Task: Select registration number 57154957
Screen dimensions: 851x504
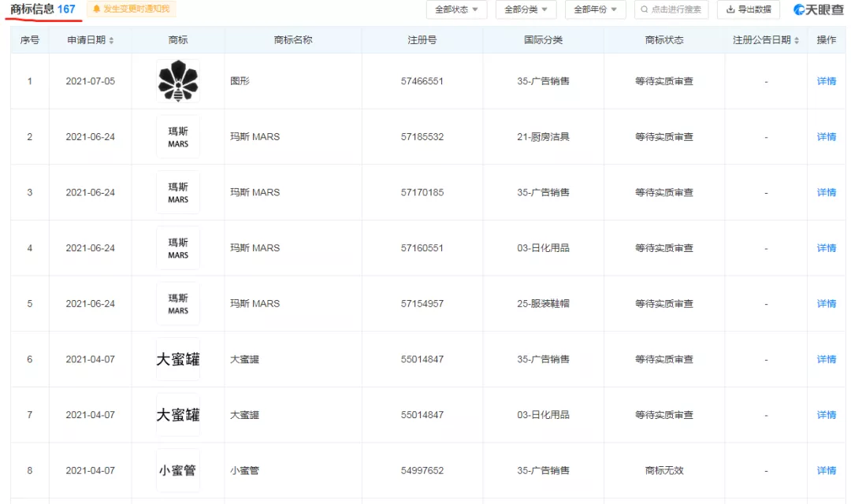Action: [x=422, y=303]
